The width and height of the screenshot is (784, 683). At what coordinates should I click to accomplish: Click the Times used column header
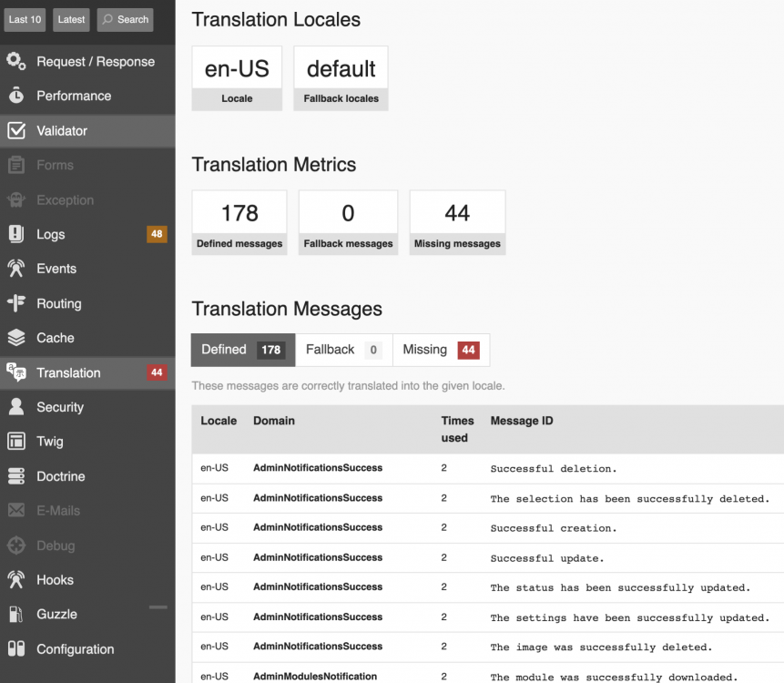457,429
